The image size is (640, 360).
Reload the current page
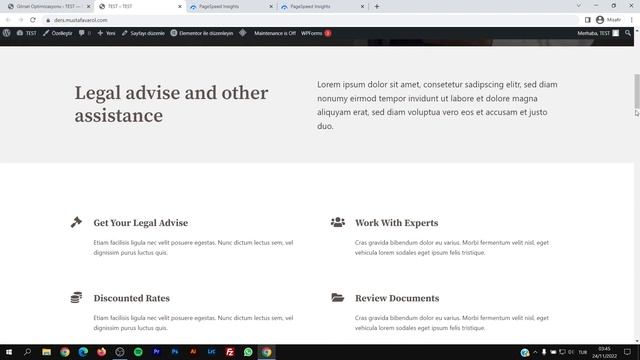point(33,20)
